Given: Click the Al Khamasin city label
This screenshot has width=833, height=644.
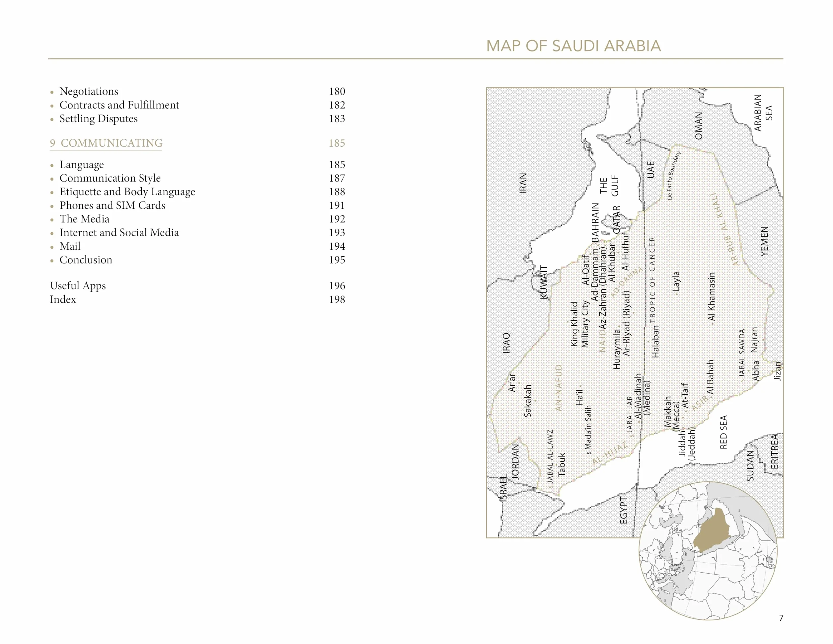Looking at the screenshot, I should pyautogui.click(x=711, y=296).
